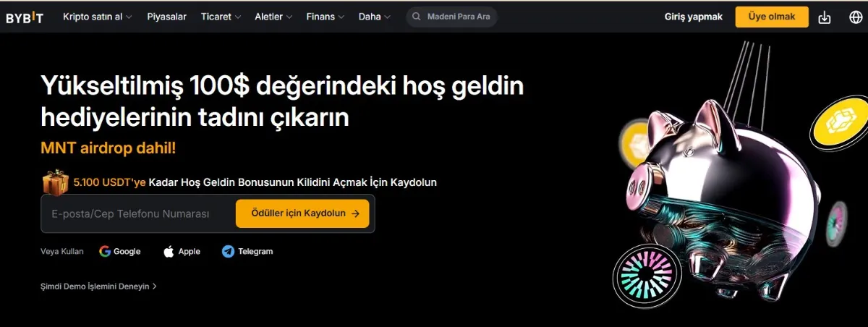
Task: Click the gift box bonus icon
Action: point(55,182)
